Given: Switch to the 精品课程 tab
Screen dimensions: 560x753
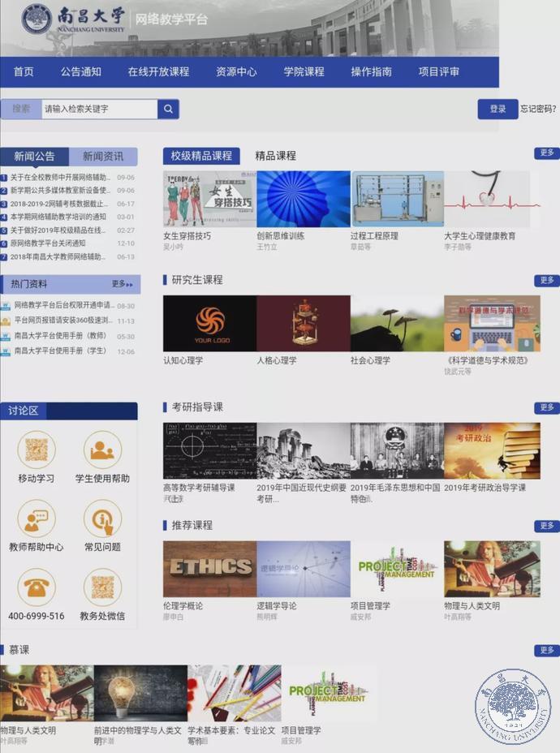Looking at the screenshot, I should [275, 156].
